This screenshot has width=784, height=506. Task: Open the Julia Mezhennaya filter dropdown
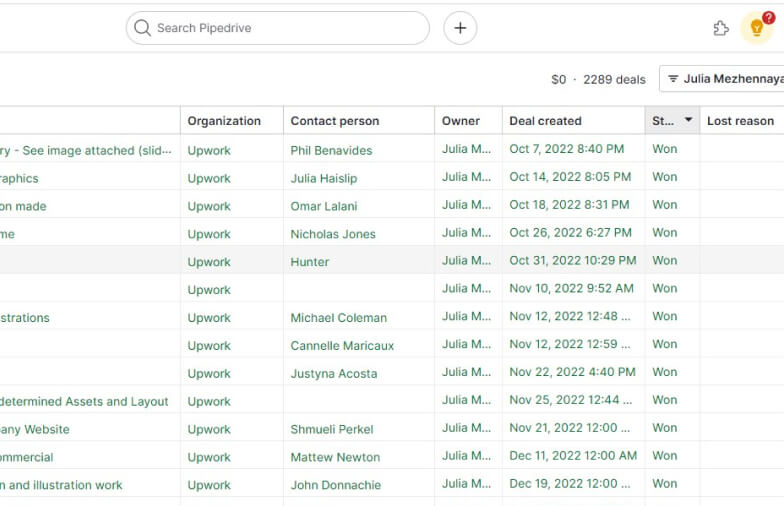(x=724, y=79)
